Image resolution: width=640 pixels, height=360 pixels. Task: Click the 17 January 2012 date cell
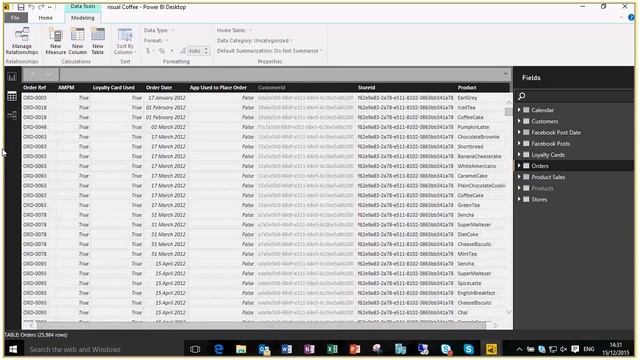coord(167,98)
